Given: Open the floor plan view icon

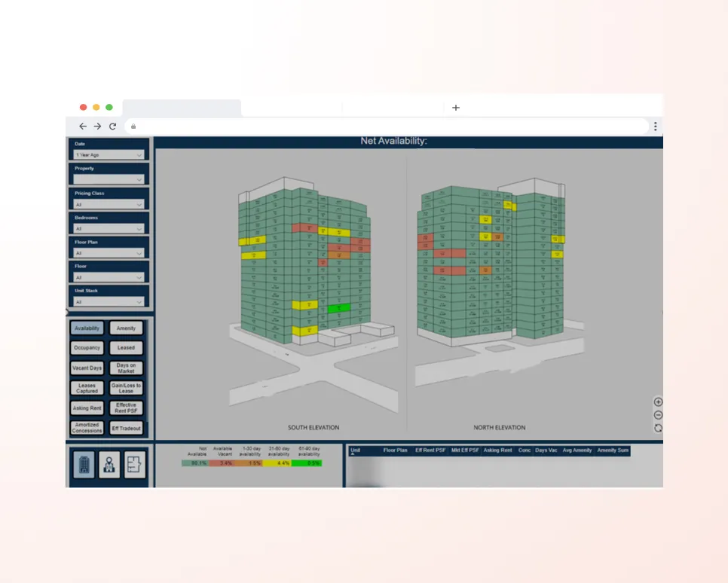Looking at the screenshot, I should [x=133, y=465].
